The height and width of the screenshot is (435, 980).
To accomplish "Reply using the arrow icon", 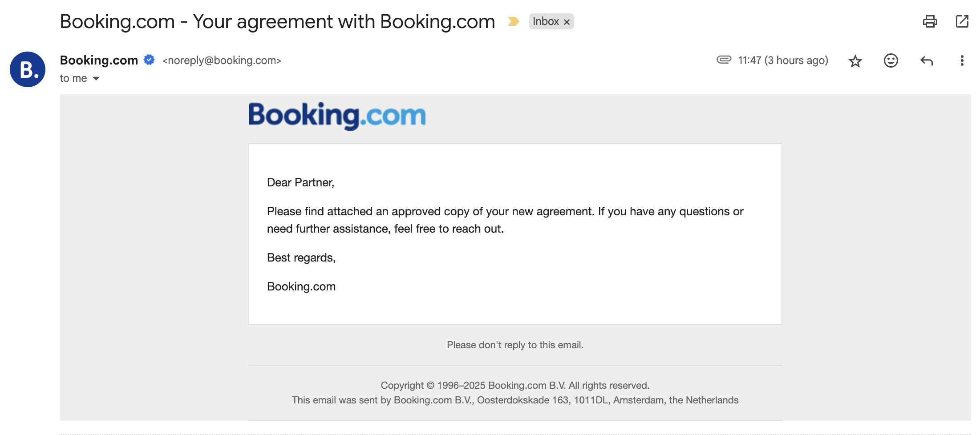I will point(926,60).
